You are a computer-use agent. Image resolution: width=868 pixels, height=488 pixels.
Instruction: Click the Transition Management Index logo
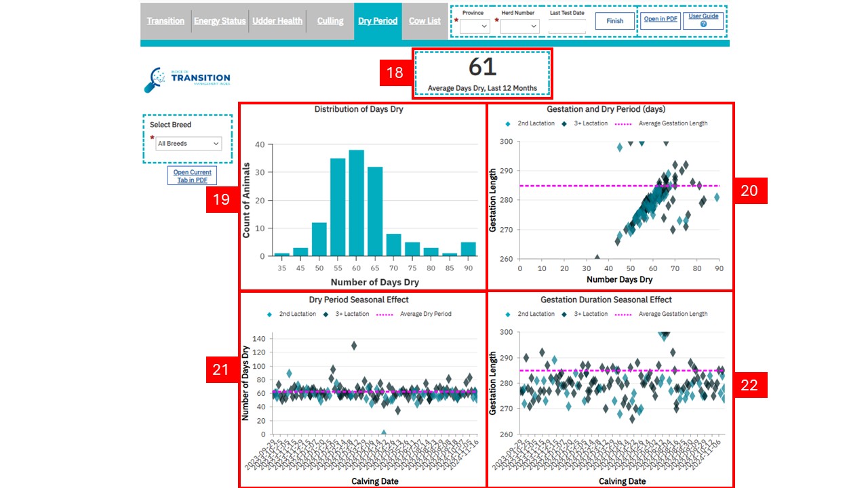(x=187, y=79)
